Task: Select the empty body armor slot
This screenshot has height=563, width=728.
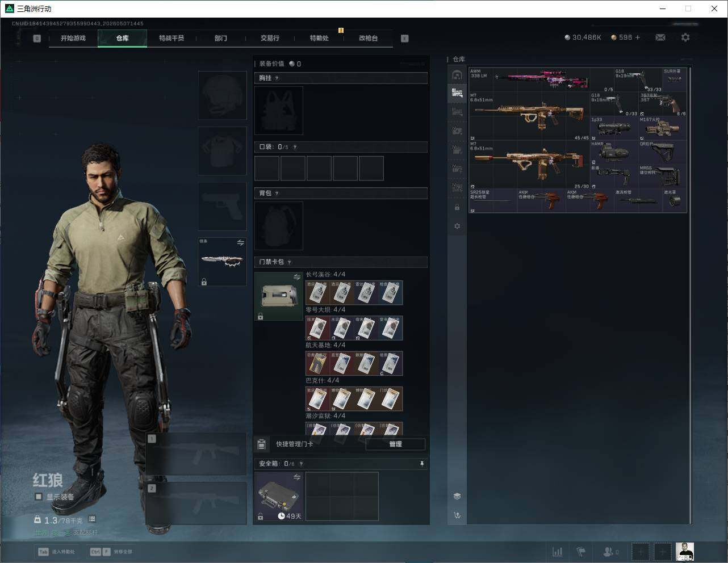Action: [x=222, y=150]
